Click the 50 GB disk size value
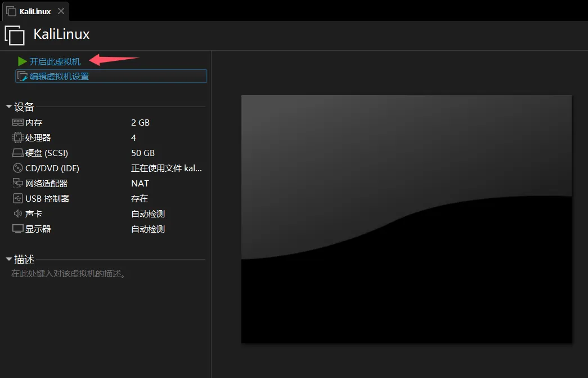This screenshot has height=378, width=588. [x=143, y=153]
